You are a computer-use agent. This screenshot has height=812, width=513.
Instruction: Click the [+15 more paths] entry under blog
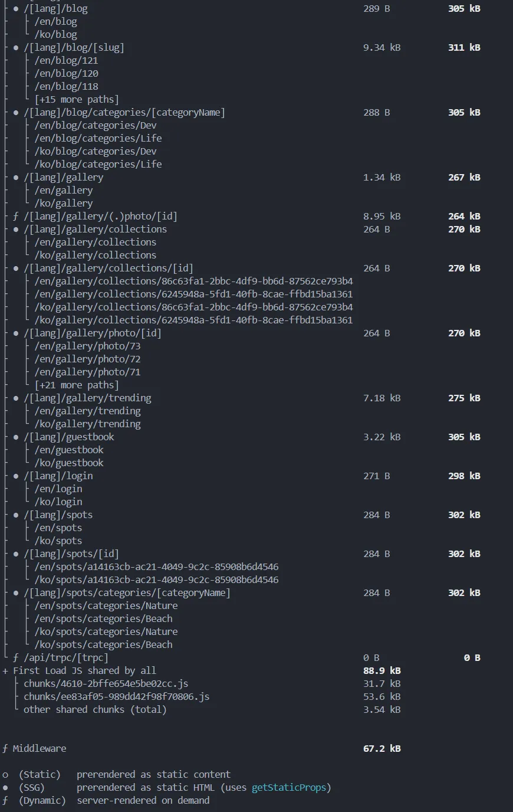click(x=77, y=99)
